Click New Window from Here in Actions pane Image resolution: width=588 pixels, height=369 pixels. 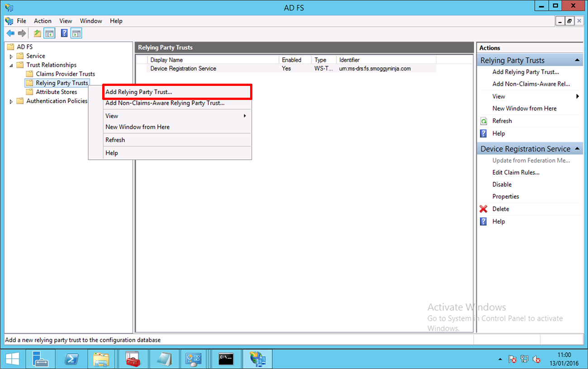click(524, 109)
